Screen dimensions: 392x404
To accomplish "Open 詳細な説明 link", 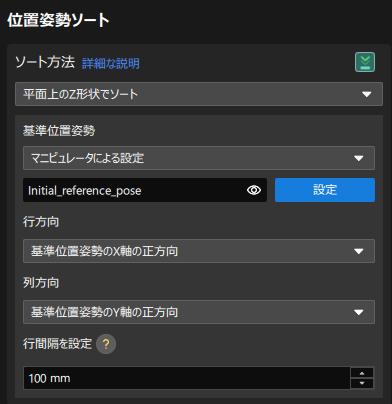I will [x=111, y=63].
